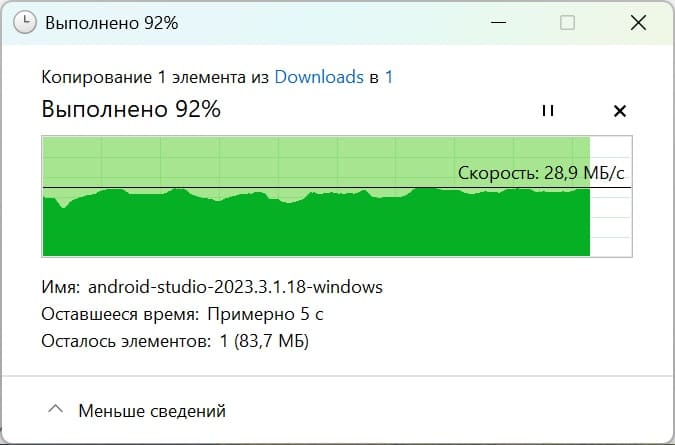675x445 pixels.
Task: Click the android-studio-2023.3.1.18-windows file name
Action: (235, 287)
